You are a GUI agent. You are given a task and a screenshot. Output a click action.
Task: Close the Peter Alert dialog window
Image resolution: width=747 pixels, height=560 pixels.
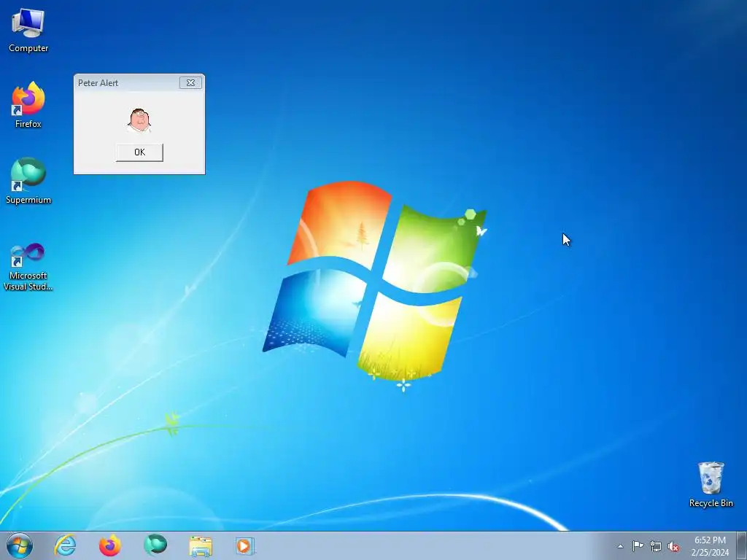[190, 83]
